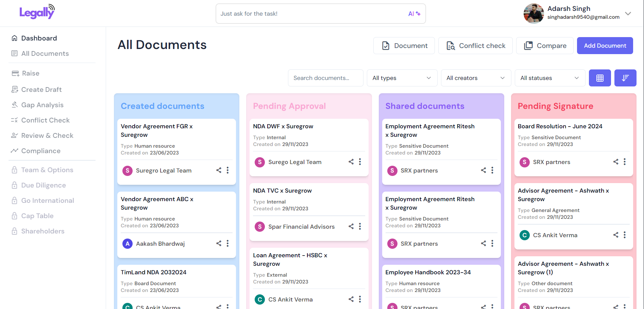This screenshot has width=644, height=309.
Task: Go to Dashboard in sidebar
Action: point(39,38)
